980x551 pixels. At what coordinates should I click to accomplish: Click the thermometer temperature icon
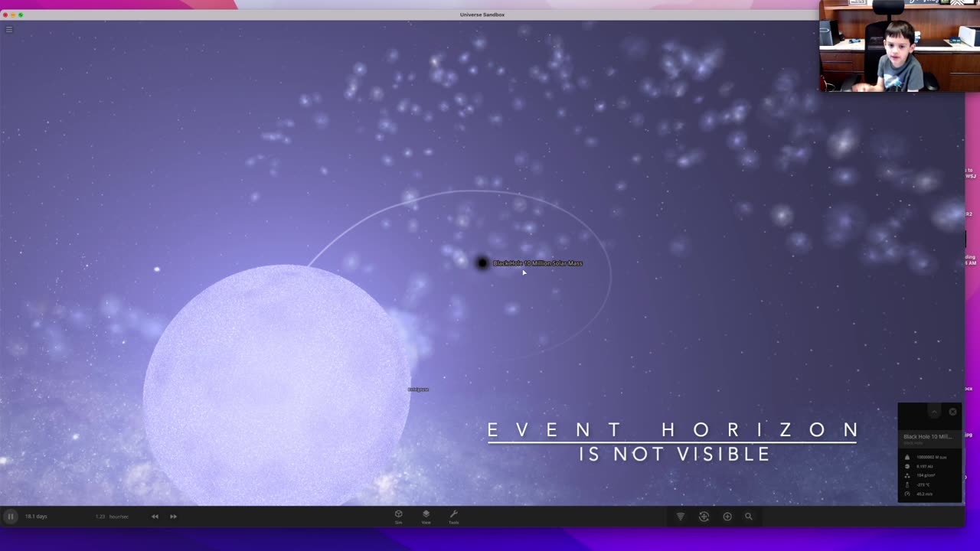click(907, 484)
